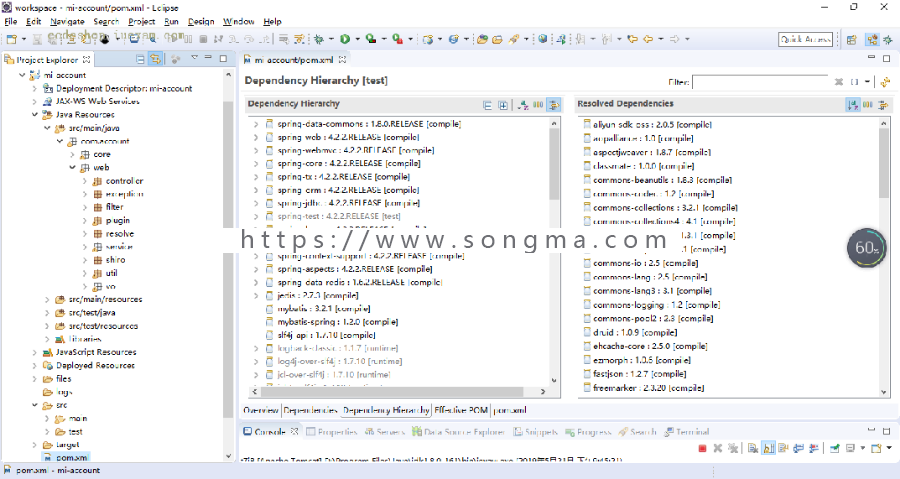Viewport: 900px width, 479px height.
Task: Click the Clear Console icon
Action: tap(753, 449)
